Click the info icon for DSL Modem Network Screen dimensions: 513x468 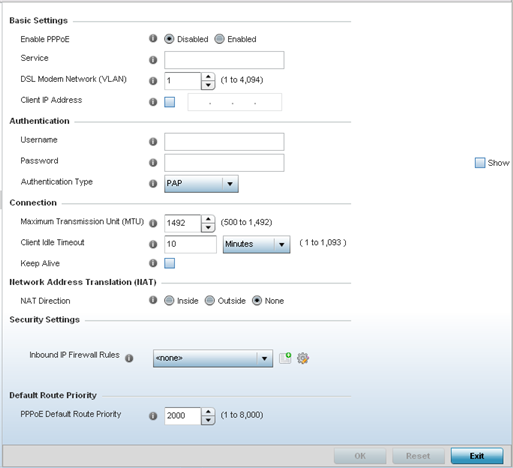click(x=153, y=81)
